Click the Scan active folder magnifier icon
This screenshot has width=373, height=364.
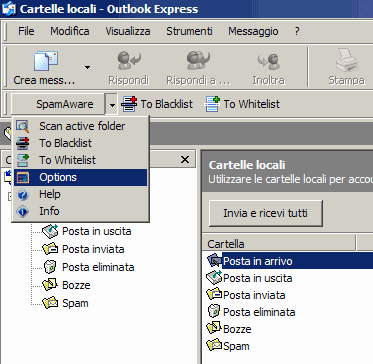click(23, 126)
